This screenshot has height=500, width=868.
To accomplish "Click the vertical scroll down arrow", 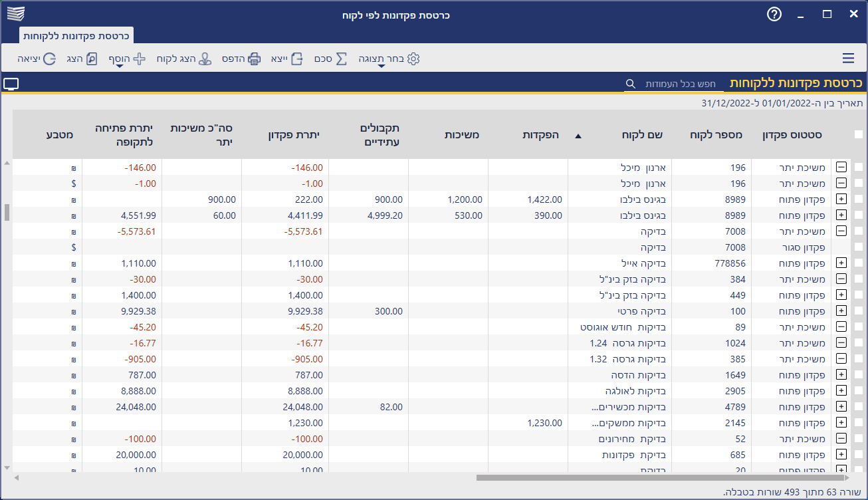I will coord(7,467).
